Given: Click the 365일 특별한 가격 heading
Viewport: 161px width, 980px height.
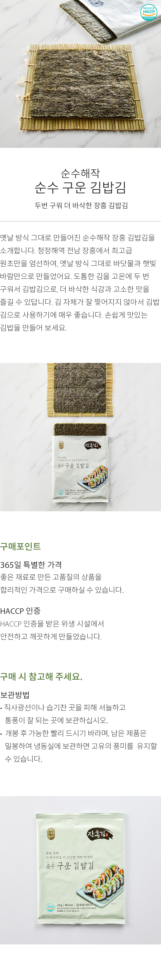Looking at the screenshot, I should [31, 565].
